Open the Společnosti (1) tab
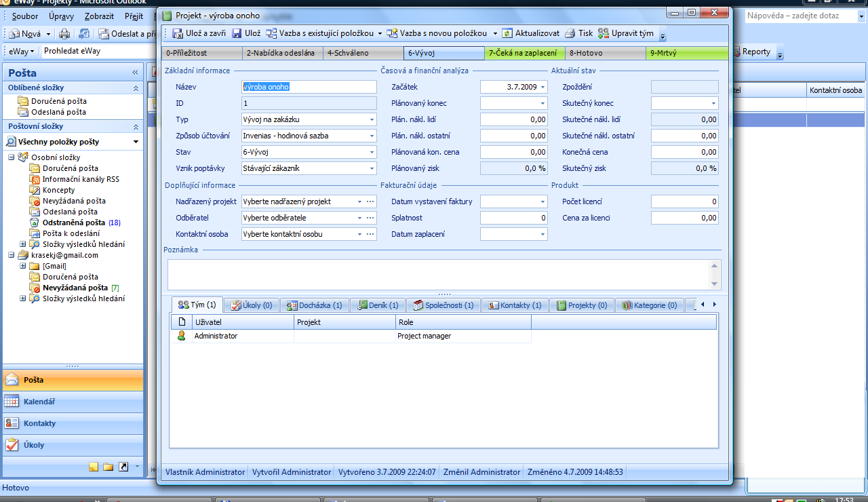868x502 pixels. pyautogui.click(x=443, y=305)
